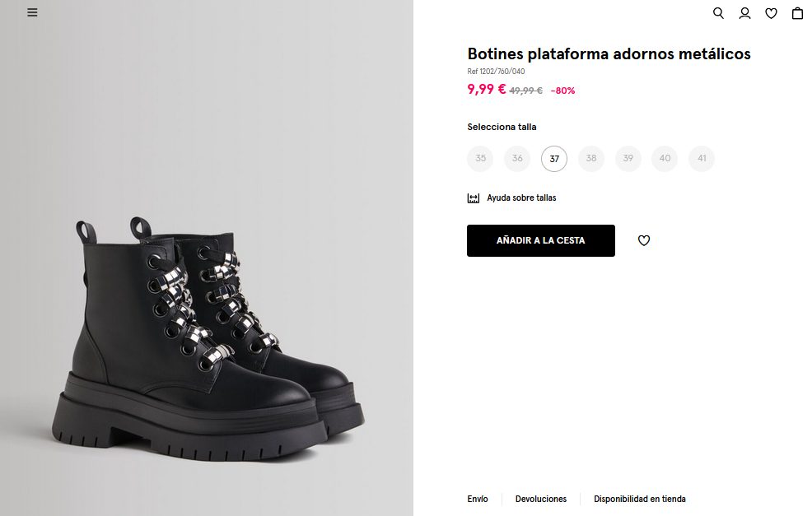Image resolution: width=812 pixels, height=516 pixels.
Task: Save product with heart beside add button
Action: point(644,240)
